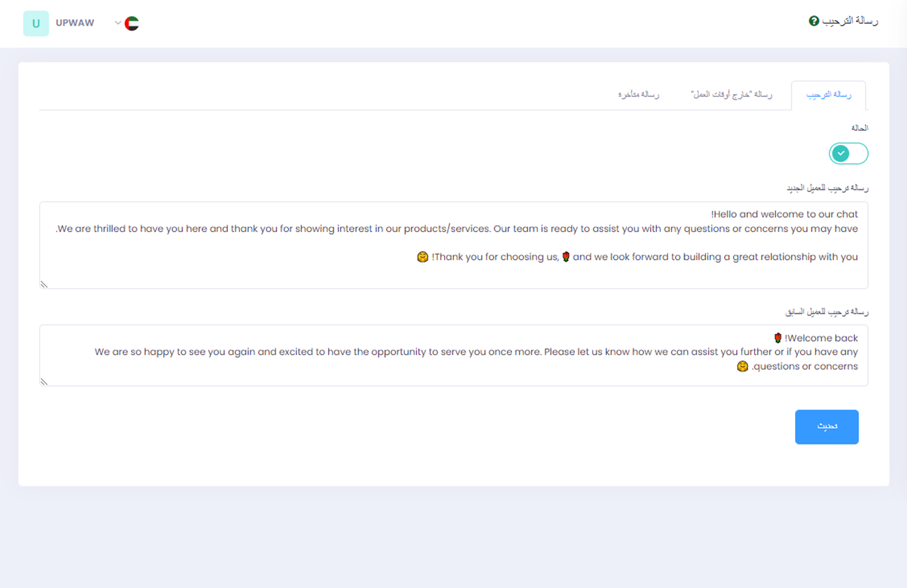Grab the new customer textarea resize handle
This screenshot has height=588, width=907.
pyautogui.click(x=44, y=284)
